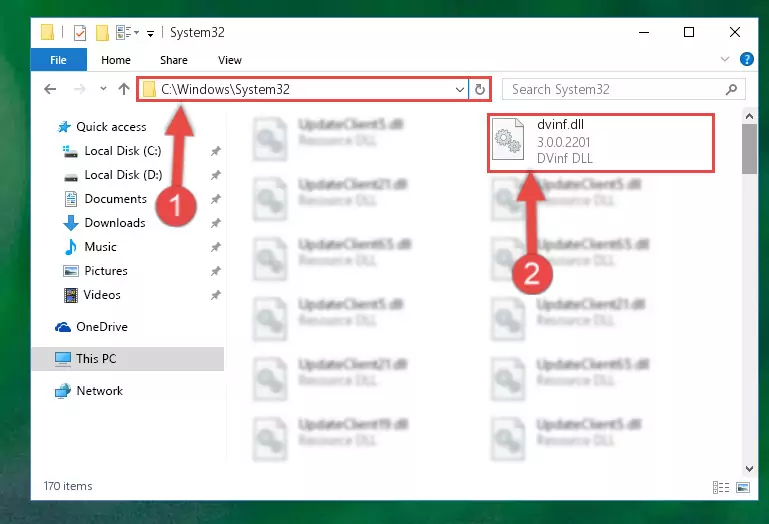This screenshot has height=524, width=769.
Task: Close the System32 Explorer window
Action: tap(734, 32)
